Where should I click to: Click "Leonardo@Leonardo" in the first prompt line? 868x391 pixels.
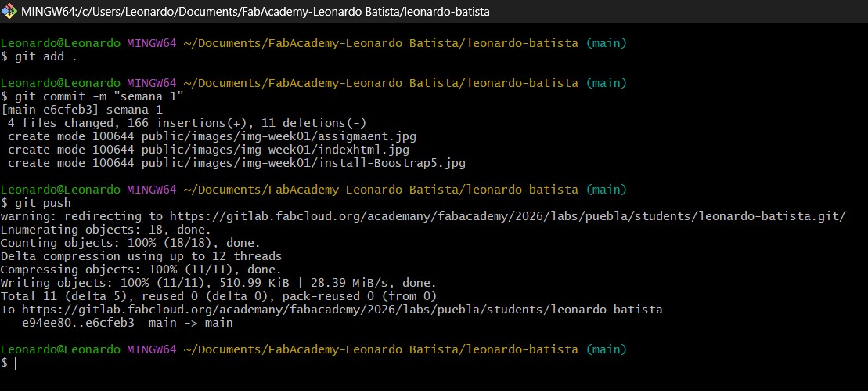(60, 42)
